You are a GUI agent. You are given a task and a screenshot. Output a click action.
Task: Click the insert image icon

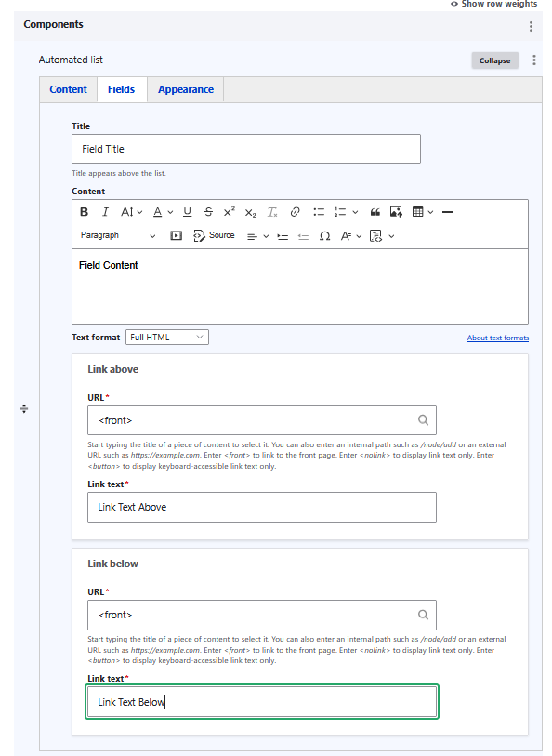396,212
